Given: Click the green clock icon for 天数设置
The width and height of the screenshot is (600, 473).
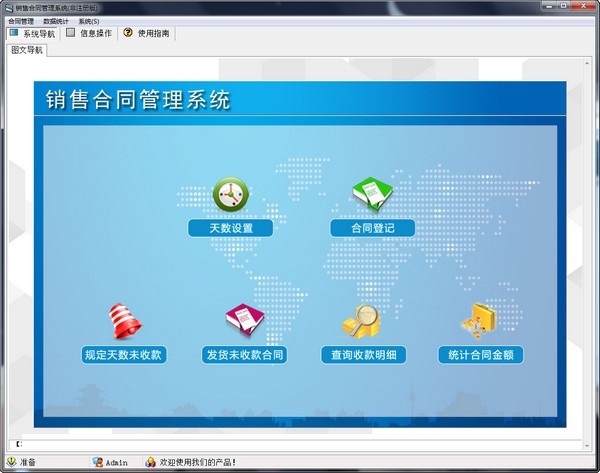Looking at the screenshot, I should [231, 195].
